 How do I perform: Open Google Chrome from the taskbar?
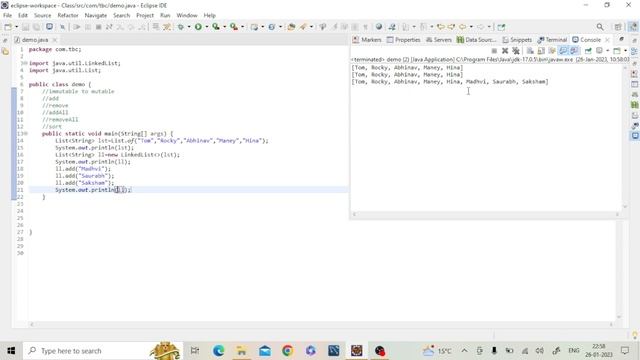287,351
